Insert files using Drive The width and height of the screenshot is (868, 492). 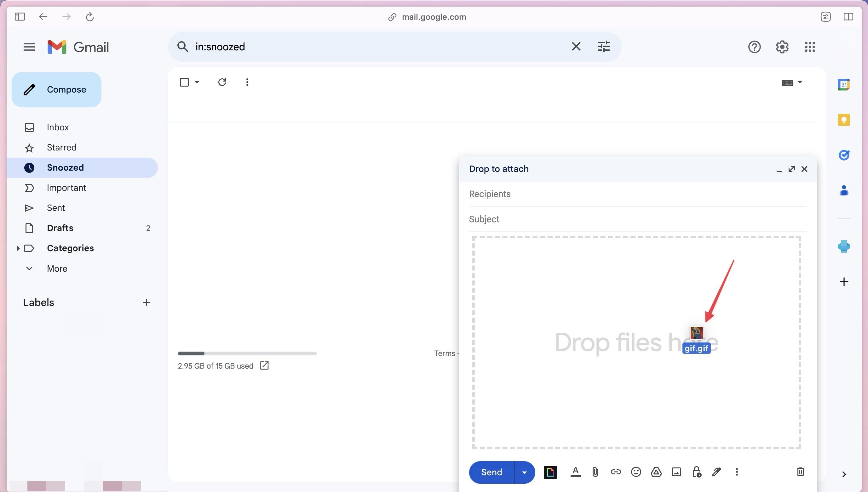tap(656, 472)
